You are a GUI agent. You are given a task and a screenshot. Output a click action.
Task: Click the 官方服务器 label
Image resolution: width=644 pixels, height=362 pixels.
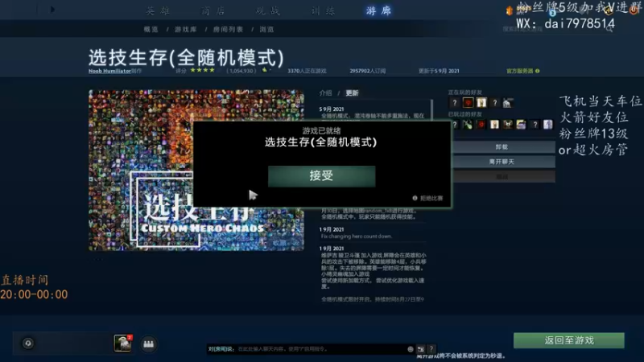(519, 71)
